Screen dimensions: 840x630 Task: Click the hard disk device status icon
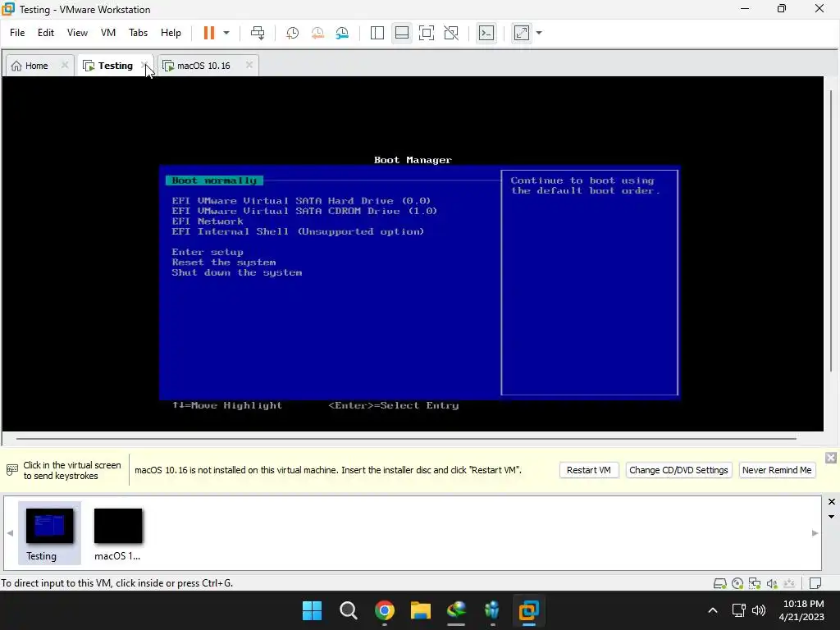coord(720,583)
